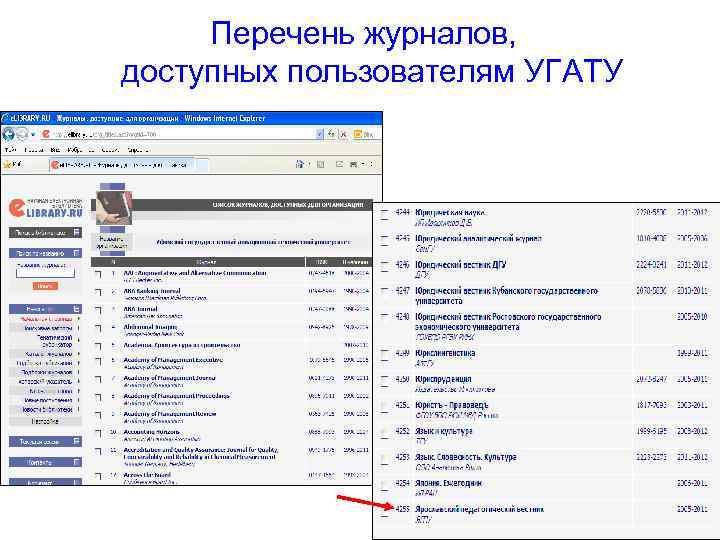Check the box for AAC journal row 1

pos(98,274)
